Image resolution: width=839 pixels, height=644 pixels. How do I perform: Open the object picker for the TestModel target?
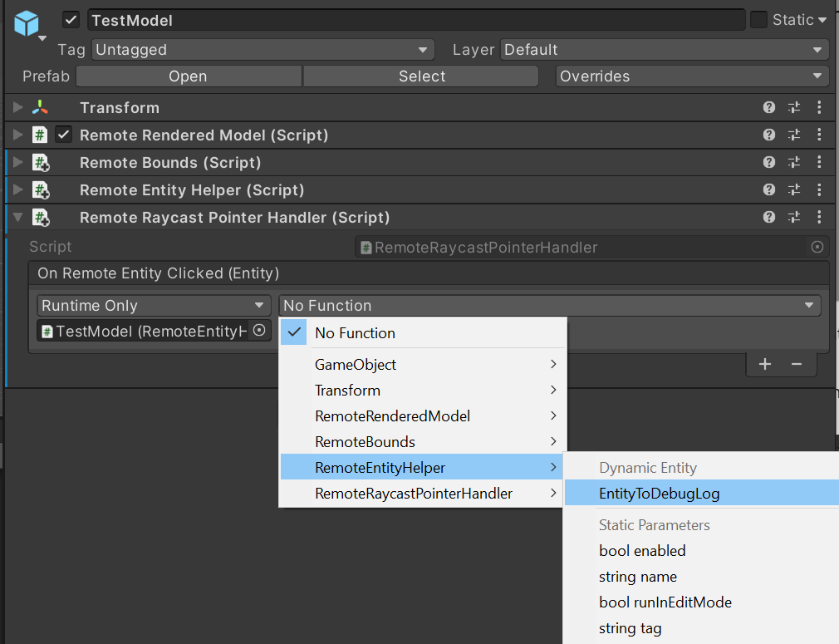pyautogui.click(x=259, y=330)
